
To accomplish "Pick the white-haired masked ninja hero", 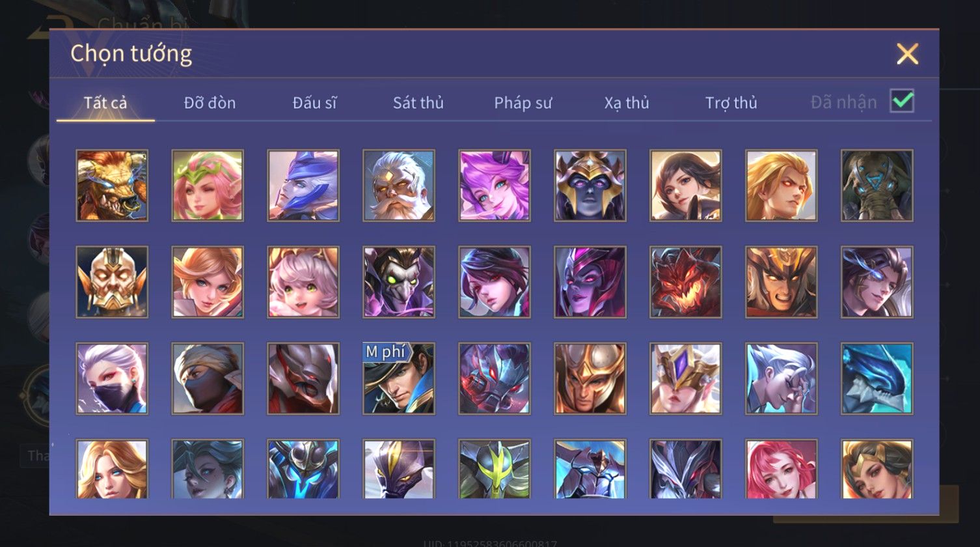I will [x=112, y=378].
